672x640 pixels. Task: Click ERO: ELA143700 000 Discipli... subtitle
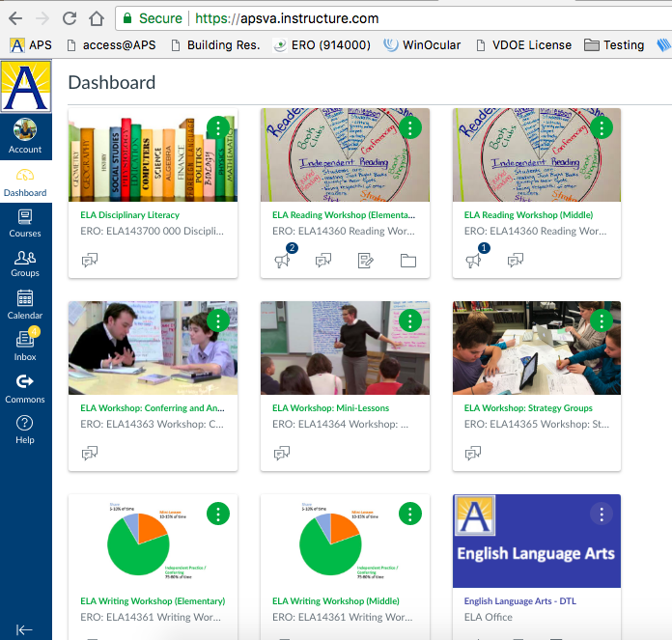[153, 232]
